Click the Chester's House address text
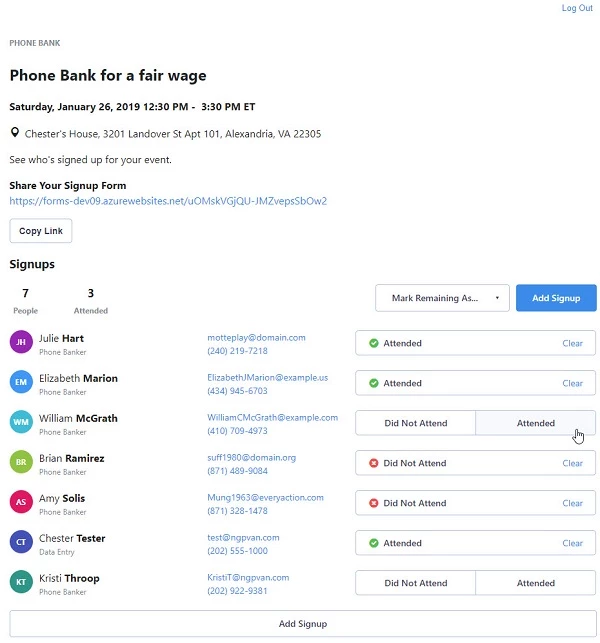Image resolution: width=600 pixels, height=643 pixels. [x=173, y=134]
